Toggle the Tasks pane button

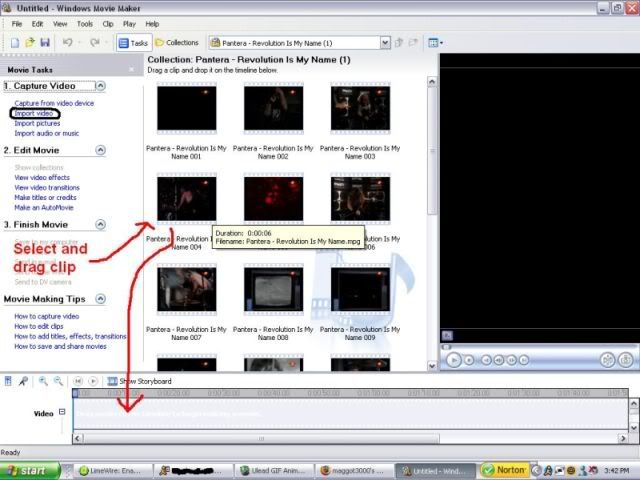(134, 43)
